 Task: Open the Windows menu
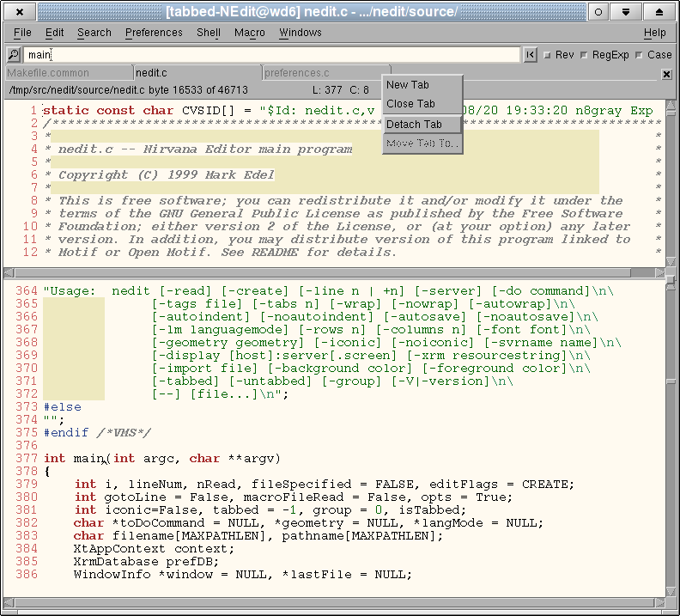tap(300, 33)
